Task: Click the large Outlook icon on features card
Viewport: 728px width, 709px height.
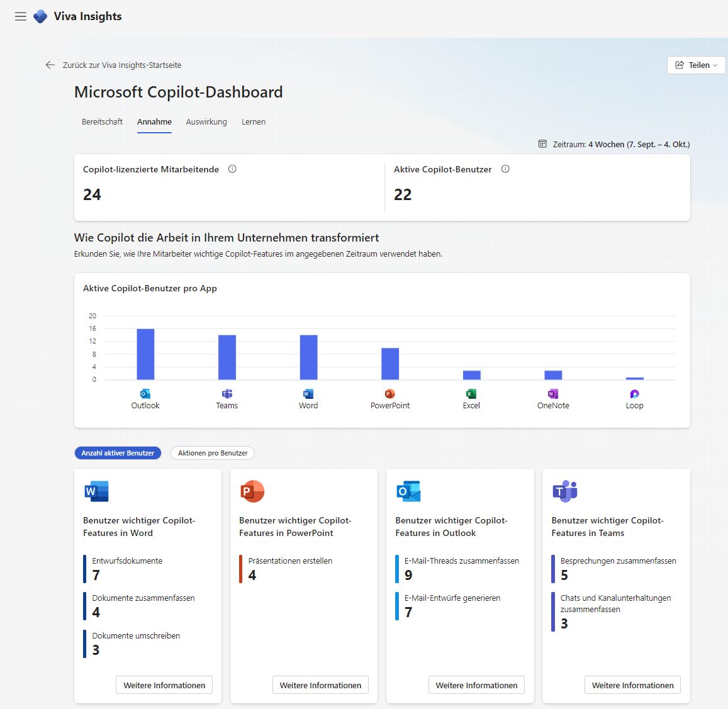Action: click(408, 491)
